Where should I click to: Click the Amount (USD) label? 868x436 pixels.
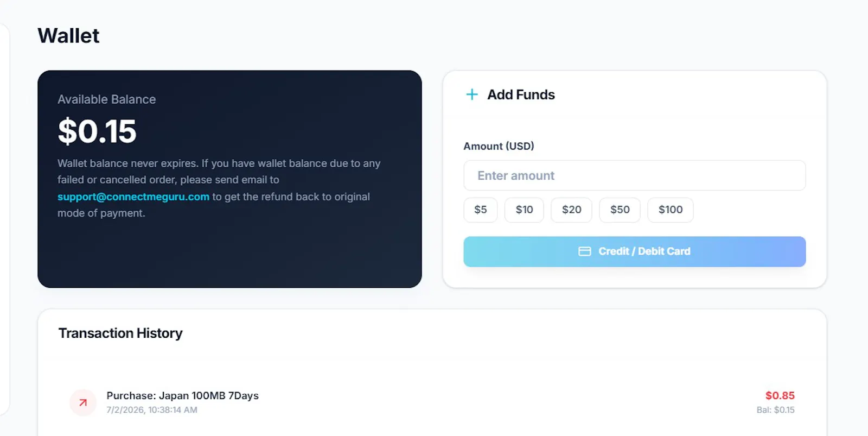click(499, 146)
